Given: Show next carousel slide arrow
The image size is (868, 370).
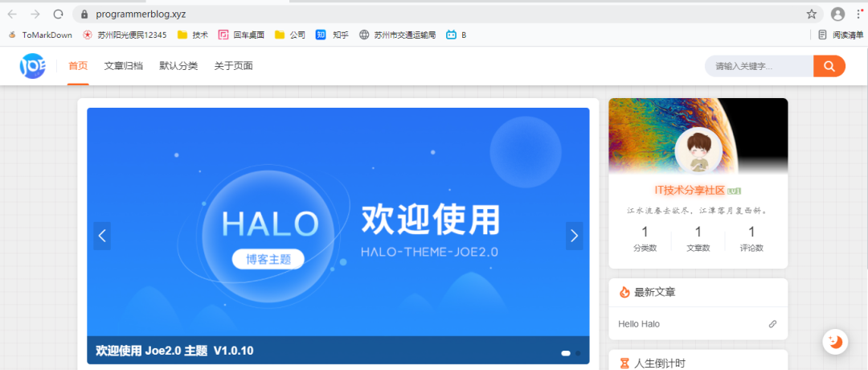Looking at the screenshot, I should click(x=574, y=236).
